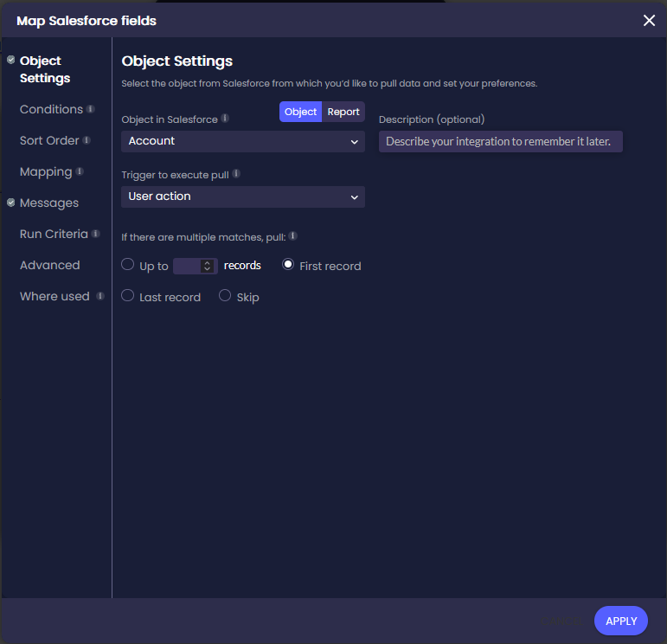Viewport: 667px width, 644px height.
Task: Select the Last record radio button
Action: coord(128,295)
